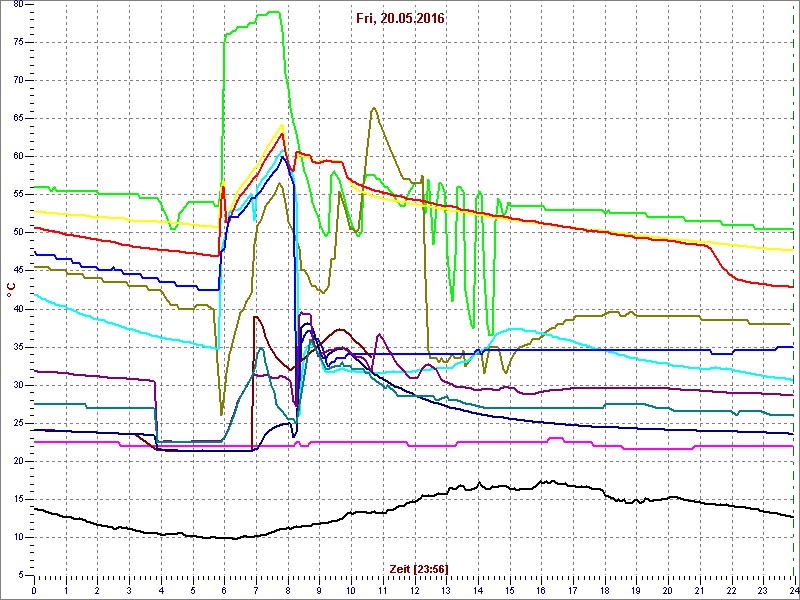The image size is (800, 600).
Task: Click hour "22" on the time axis
Action: click(731, 590)
